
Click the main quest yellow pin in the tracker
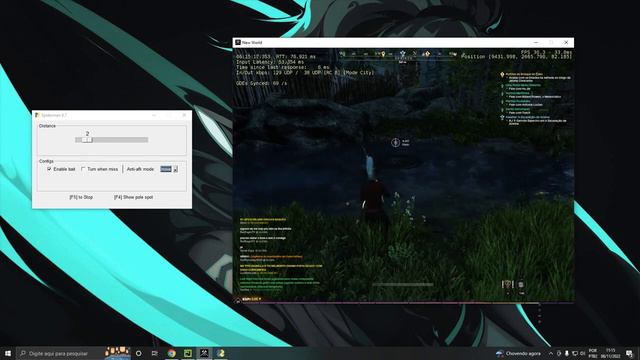click(502, 75)
